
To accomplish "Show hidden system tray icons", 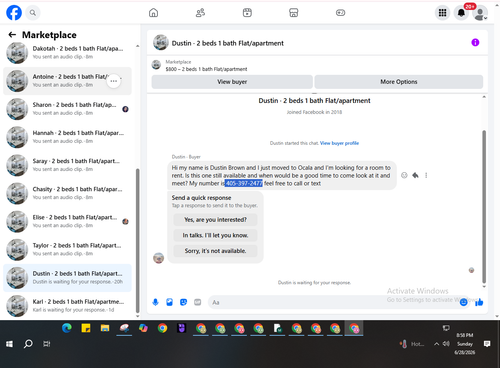I will tap(436, 344).
